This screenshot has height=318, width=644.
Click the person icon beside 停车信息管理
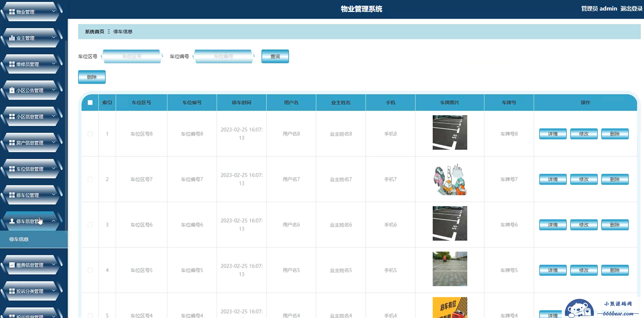[12, 221]
